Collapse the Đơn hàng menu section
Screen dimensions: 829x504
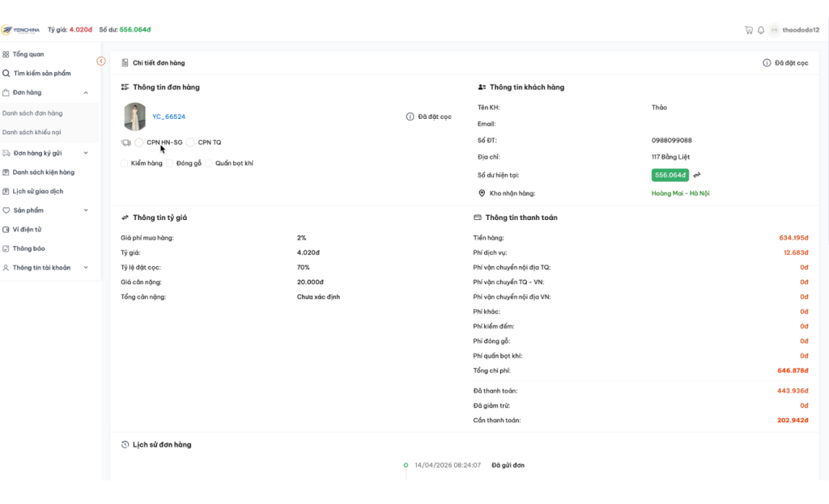[86, 93]
